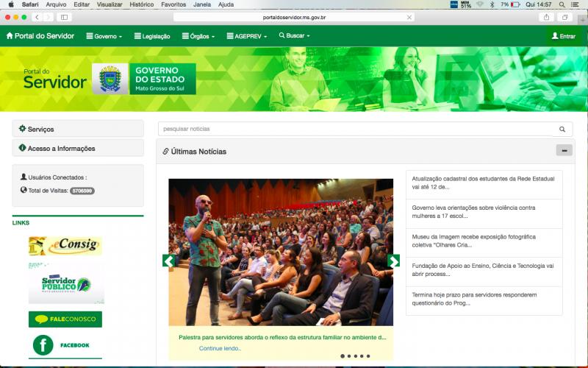Open the Palestra para servidores headline
The image size is (588, 368).
point(282,337)
